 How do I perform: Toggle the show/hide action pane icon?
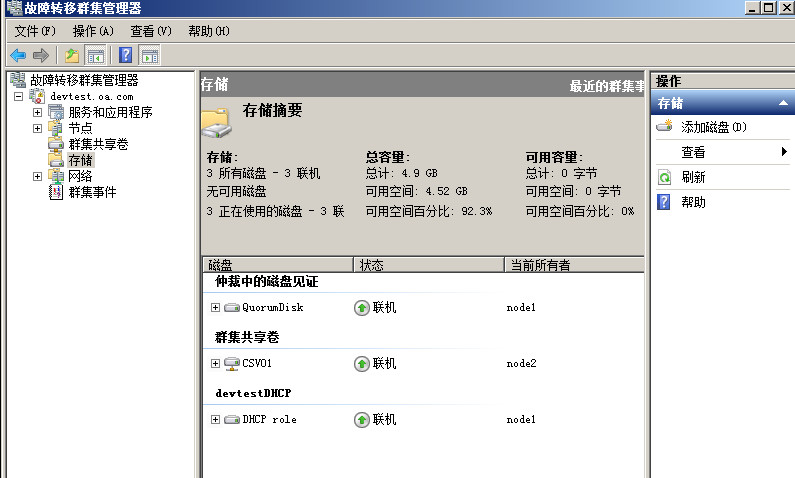coord(150,55)
